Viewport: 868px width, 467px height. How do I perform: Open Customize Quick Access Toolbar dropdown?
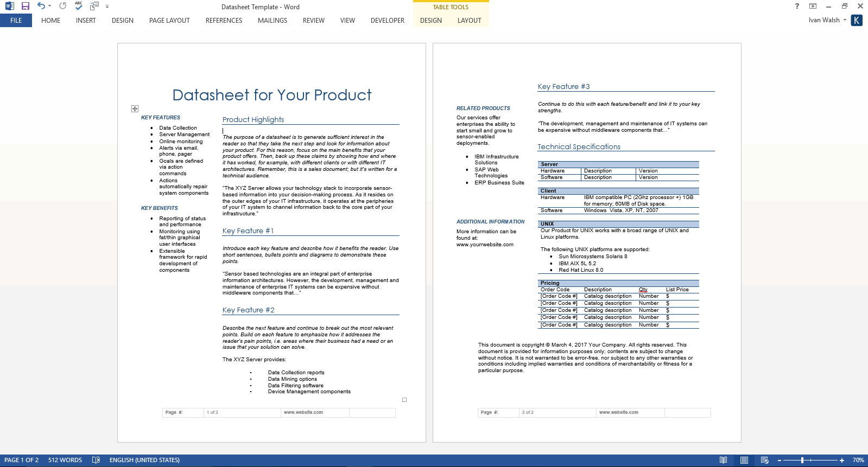coord(107,7)
